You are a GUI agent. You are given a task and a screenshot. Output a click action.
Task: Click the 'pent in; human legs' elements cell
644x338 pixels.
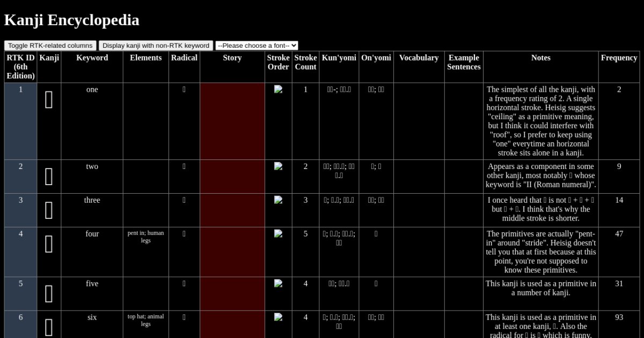(x=145, y=237)
